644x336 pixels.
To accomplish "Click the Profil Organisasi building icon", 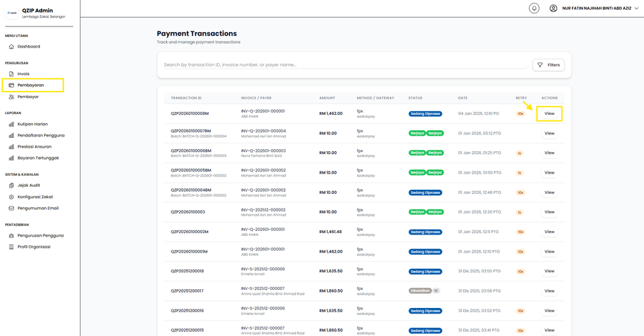I will [x=11, y=247].
